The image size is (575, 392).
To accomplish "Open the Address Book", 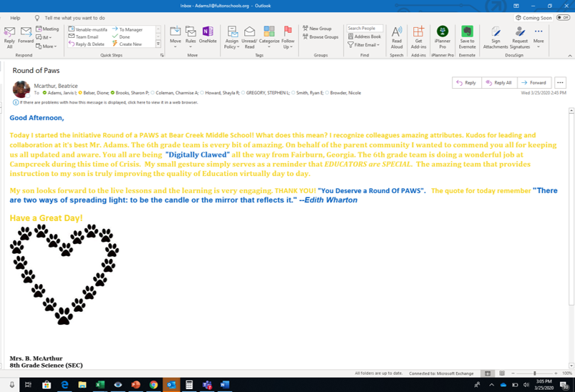I will pos(364,36).
